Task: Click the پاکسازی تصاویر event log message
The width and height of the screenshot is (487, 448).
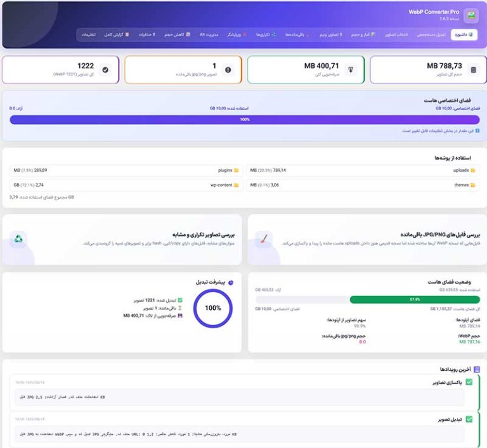Action: 240,397
